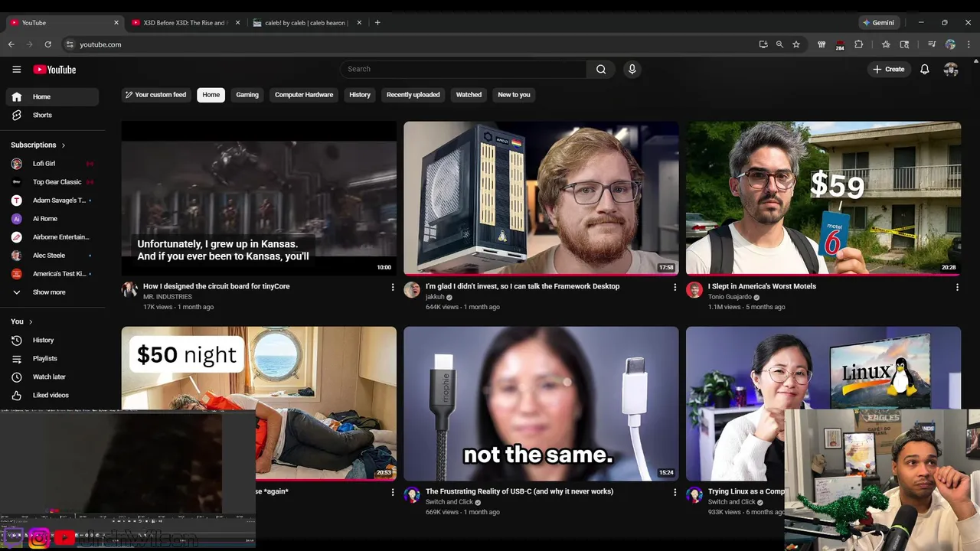The width and height of the screenshot is (980, 551).
Task: Open a new browser tab
Action: point(377,23)
